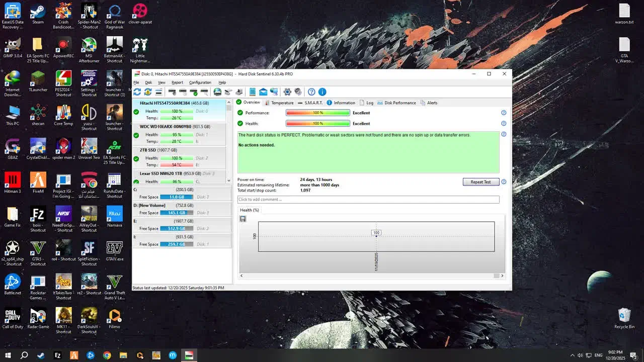Click the help icon beside Repeat Test
This screenshot has width=644, height=362.
point(504,182)
